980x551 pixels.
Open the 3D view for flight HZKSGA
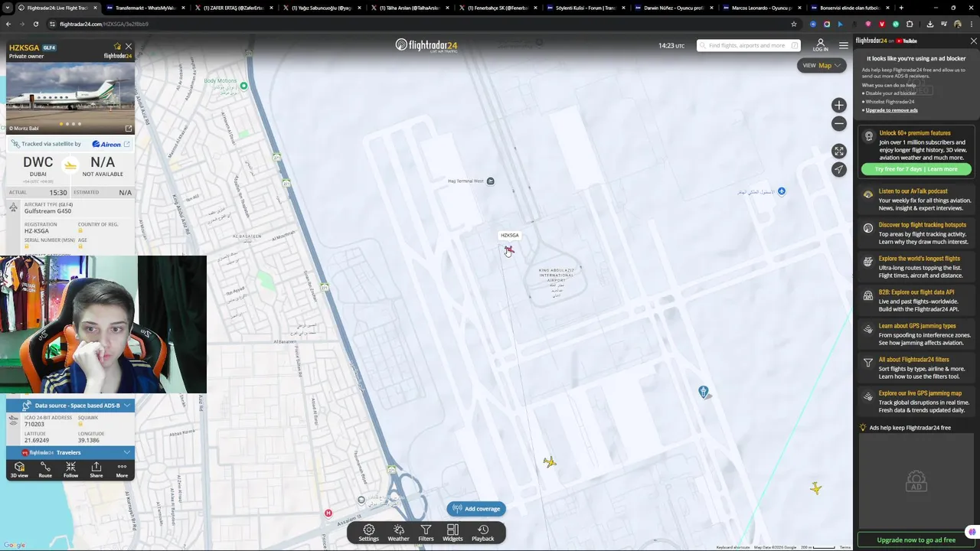(x=19, y=470)
